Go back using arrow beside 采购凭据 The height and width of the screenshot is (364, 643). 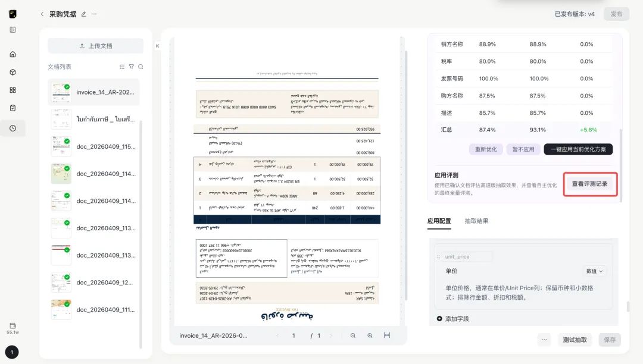tap(42, 14)
